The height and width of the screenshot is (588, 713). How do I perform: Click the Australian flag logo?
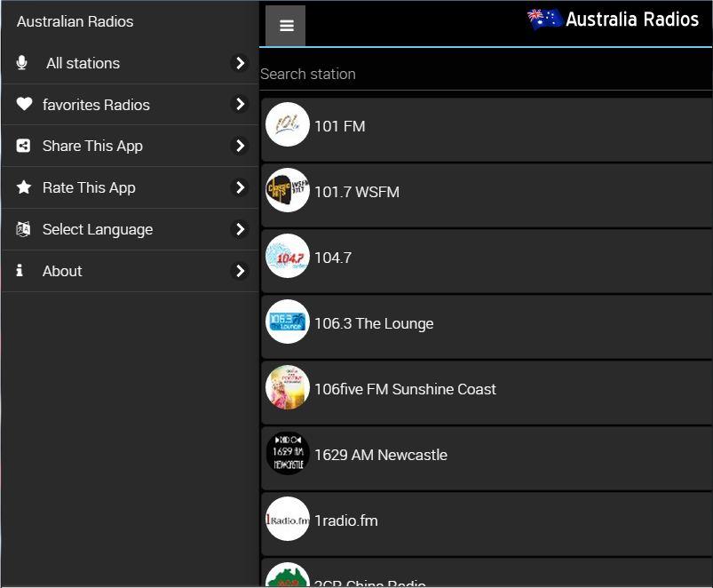(544, 20)
